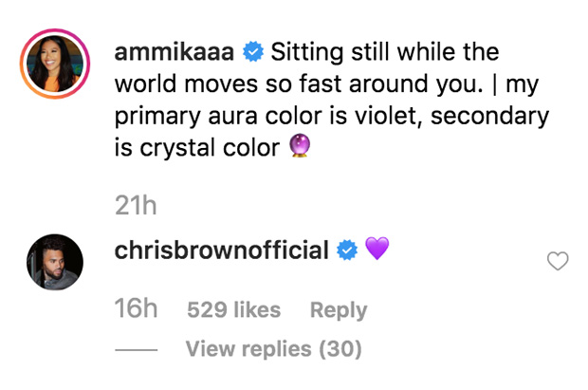Click the line left of View replies
Viewport: 588px width, 390px height.
(135, 350)
